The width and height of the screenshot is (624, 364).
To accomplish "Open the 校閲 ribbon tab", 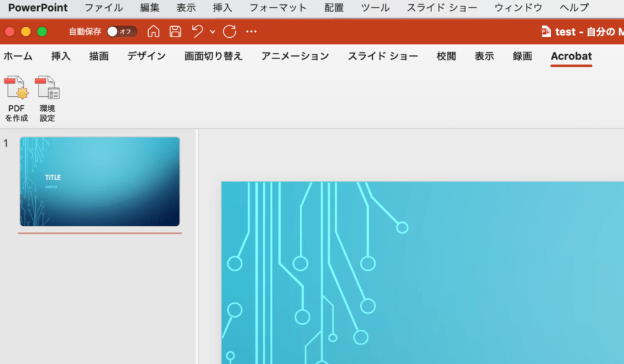I will coord(446,56).
